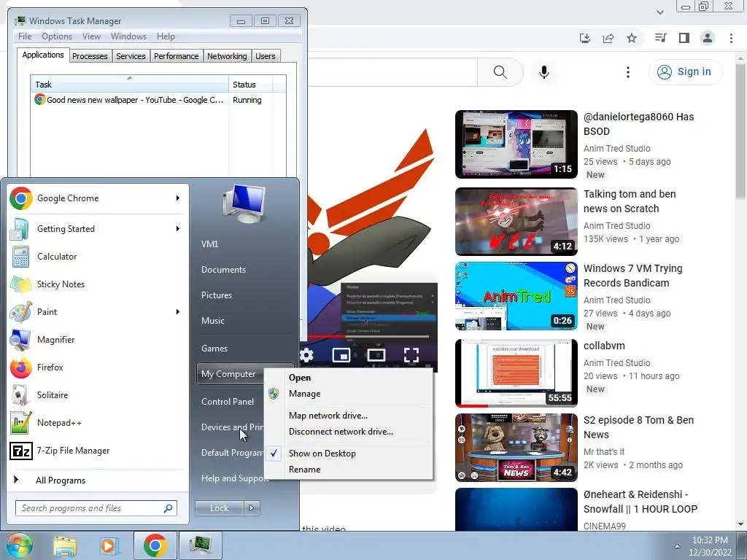Open Windows 7 VM Trying Records thumbnail
Viewport: 747px width, 560px height.
tap(516, 296)
